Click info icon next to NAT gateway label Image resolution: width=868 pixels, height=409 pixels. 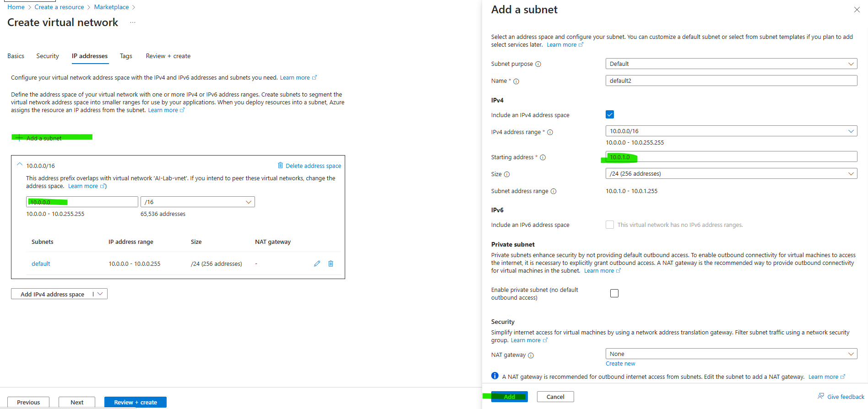(531, 355)
